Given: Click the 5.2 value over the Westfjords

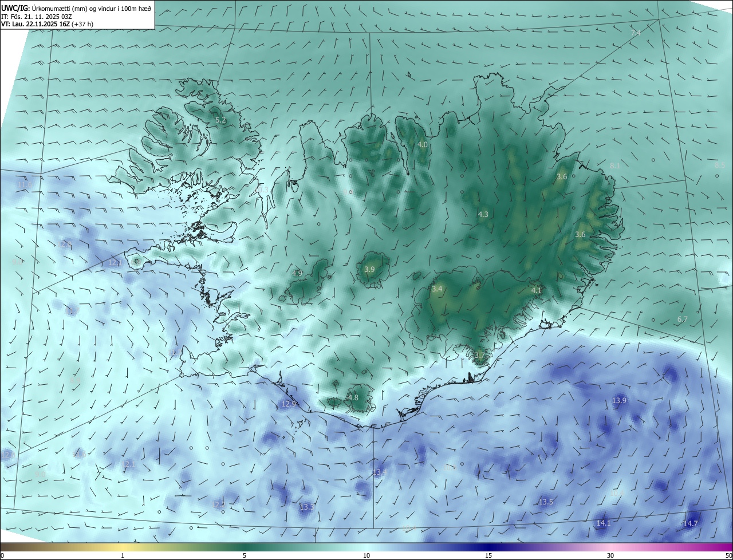Looking at the screenshot, I should coord(220,120).
